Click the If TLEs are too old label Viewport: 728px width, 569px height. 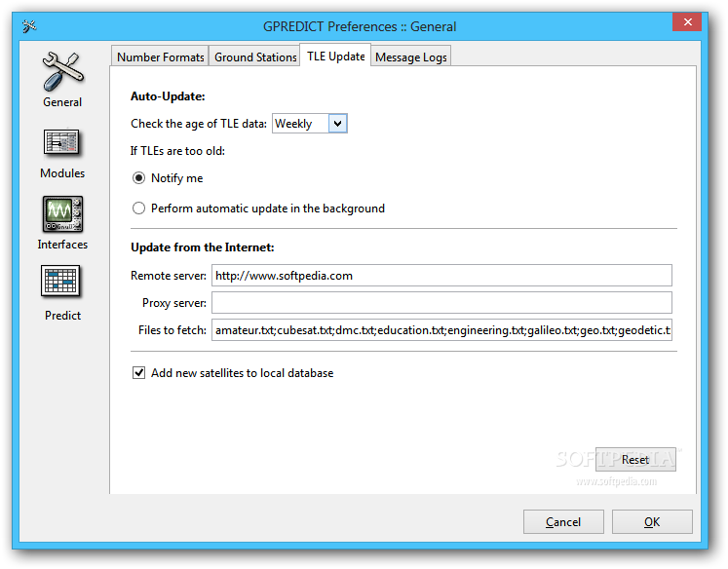coord(177,151)
